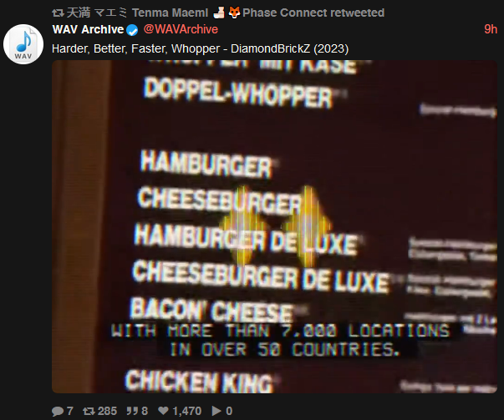The image size is (504, 420).
Task: Like the tweet with the heart icon
Action: (163, 411)
